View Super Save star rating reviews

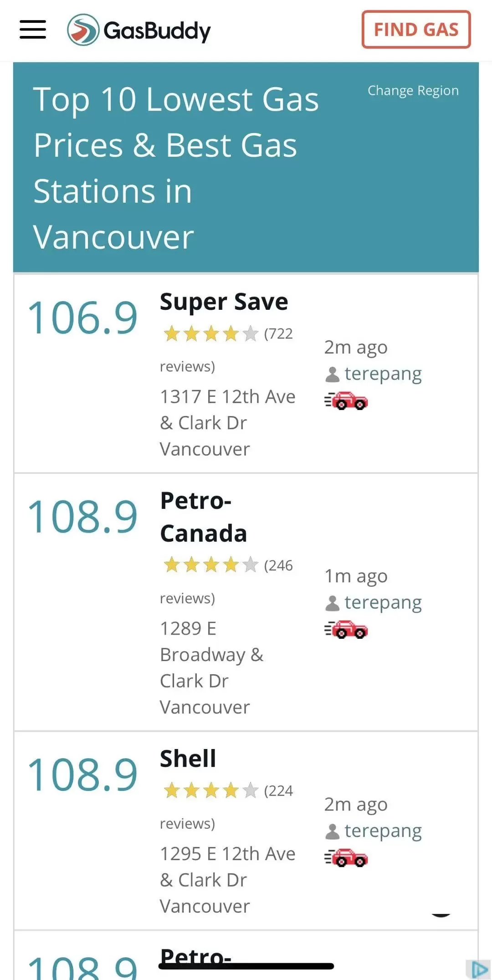pyautogui.click(x=227, y=349)
